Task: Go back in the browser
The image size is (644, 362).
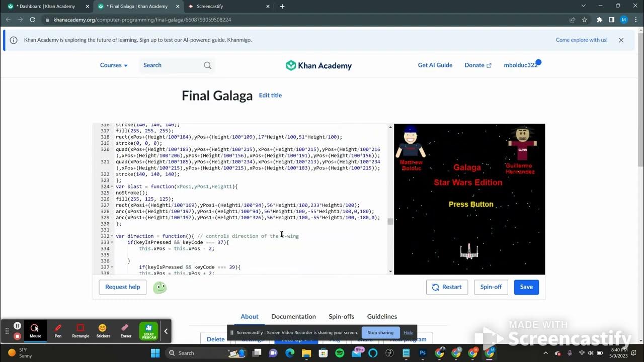Action: [8, 20]
